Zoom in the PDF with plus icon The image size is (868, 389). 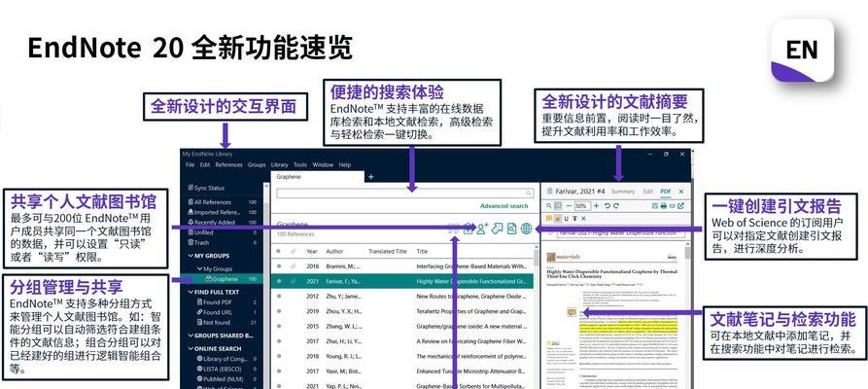click(x=596, y=205)
